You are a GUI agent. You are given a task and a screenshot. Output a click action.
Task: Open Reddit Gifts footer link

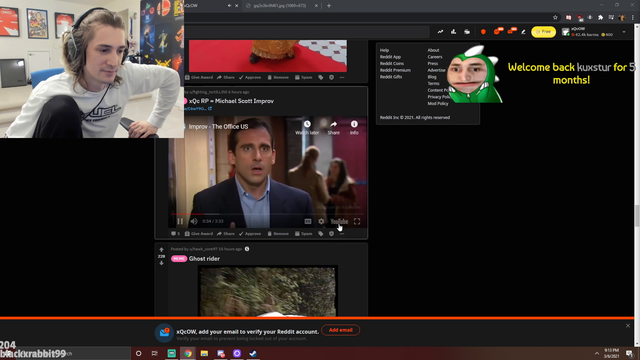(391, 77)
